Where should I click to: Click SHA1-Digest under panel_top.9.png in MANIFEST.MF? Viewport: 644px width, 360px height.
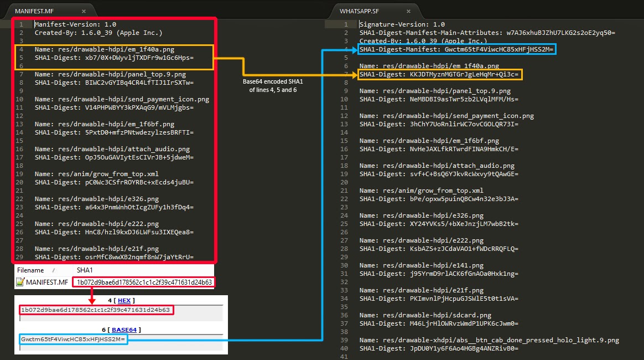(x=114, y=83)
